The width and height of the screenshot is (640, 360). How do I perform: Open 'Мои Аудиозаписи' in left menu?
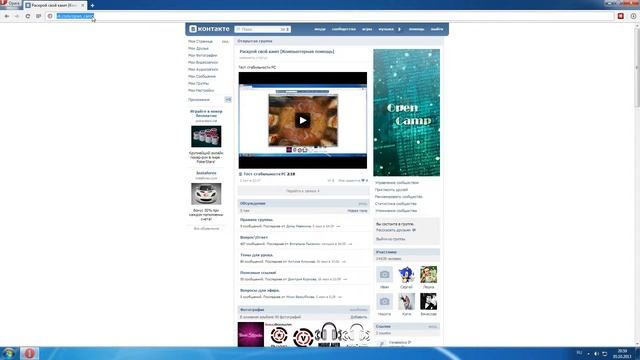click(x=203, y=69)
